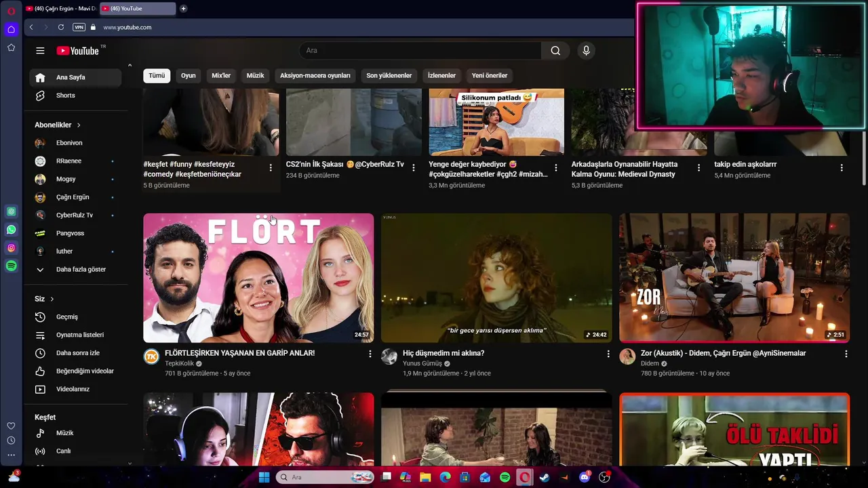The width and height of the screenshot is (868, 488).
Task: Open options menu for FLÖRTLEŞİRKEN video
Action: click(370, 354)
